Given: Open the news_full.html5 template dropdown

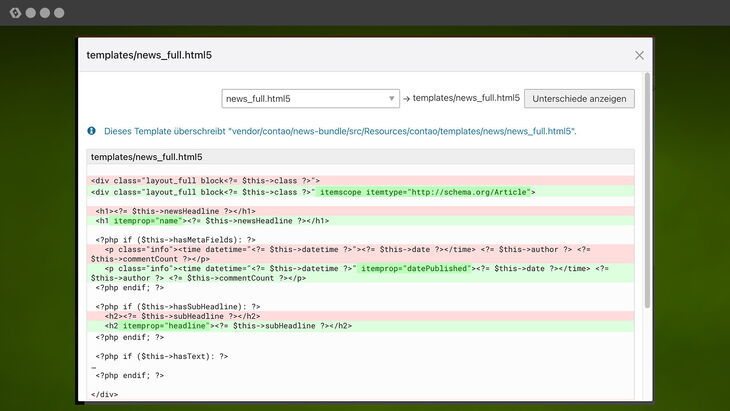Looking at the screenshot, I should [305, 99].
